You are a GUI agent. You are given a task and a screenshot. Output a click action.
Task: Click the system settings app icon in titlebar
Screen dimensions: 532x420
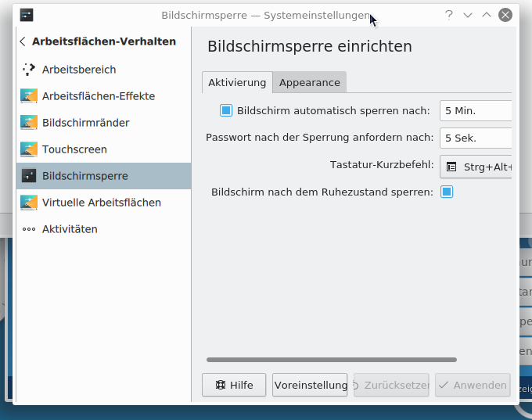point(27,15)
